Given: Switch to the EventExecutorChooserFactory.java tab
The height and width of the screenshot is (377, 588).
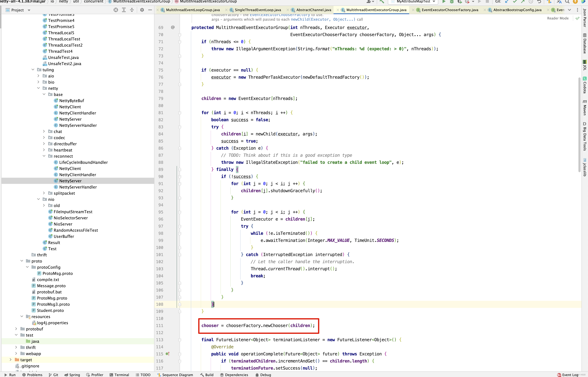Looking at the screenshot, I should point(450,10).
